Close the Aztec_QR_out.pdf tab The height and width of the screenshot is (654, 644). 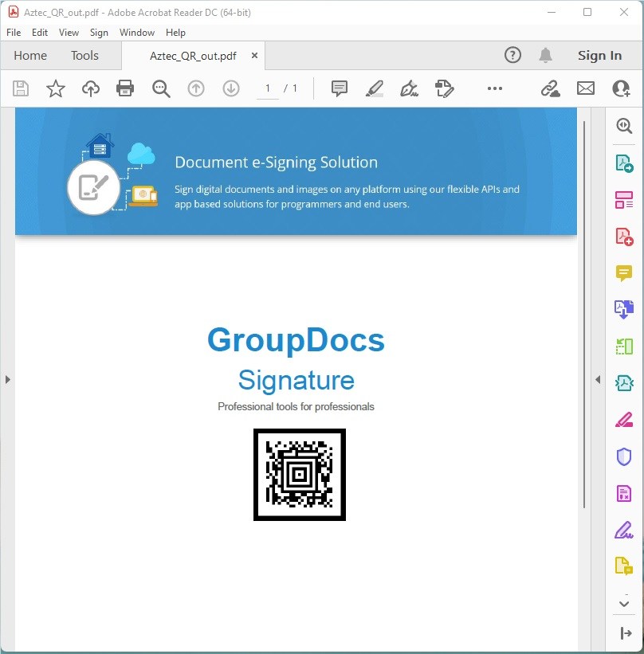[254, 56]
